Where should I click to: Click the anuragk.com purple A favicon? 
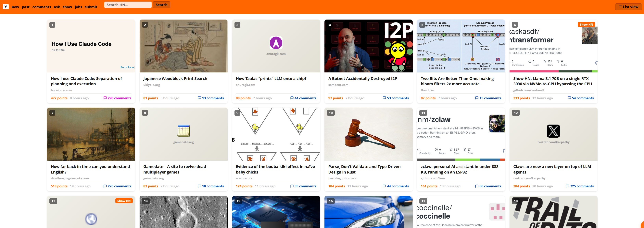(x=276, y=43)
